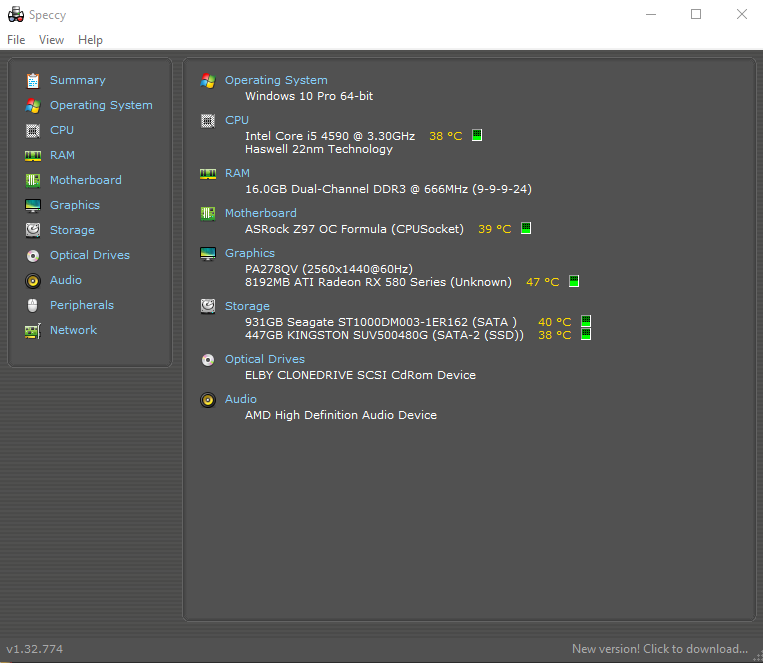This screenshot has width=763, height=663.
Task: Click the Summary clipboard icon in sidebar
Action: click(33, 80)
